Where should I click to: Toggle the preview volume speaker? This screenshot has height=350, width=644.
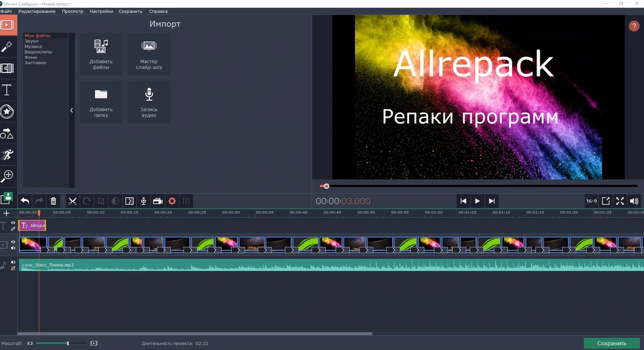click(634, 201)
